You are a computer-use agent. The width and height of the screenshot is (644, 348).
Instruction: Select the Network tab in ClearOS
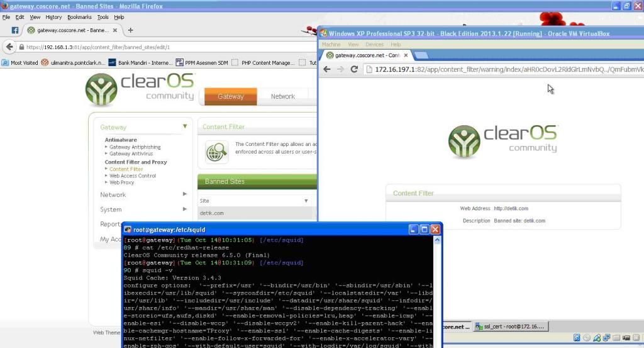click(282, 96)
